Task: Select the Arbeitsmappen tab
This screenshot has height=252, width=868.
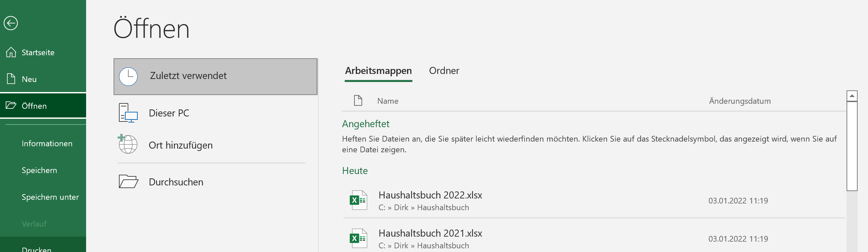Action: point(378,71)
